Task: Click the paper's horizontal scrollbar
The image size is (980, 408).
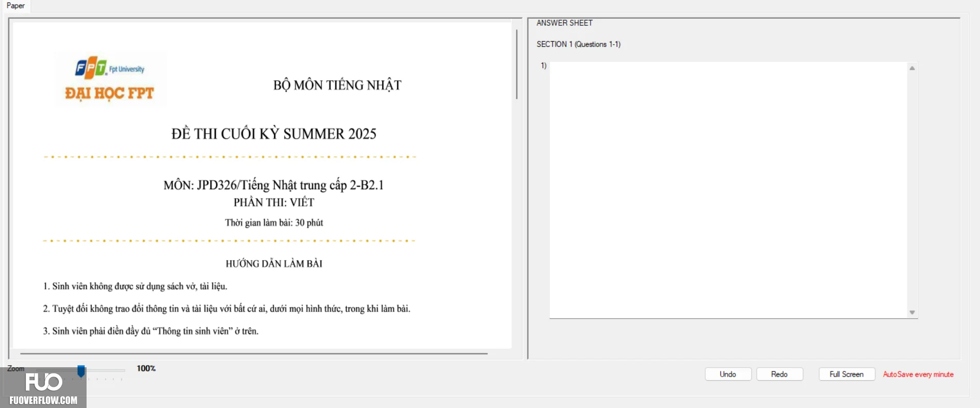Action: [254, 354]
